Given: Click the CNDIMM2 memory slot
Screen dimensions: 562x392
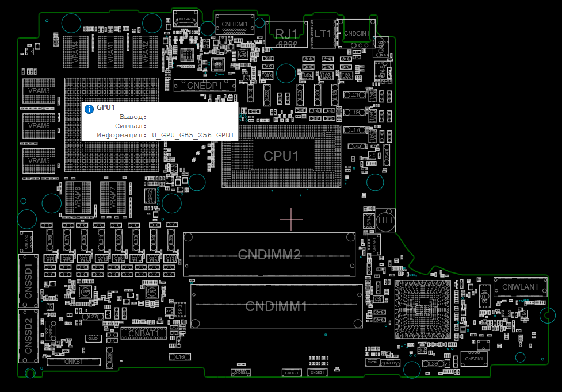Looking at the screenshot, I should click(x=269, y=254).
